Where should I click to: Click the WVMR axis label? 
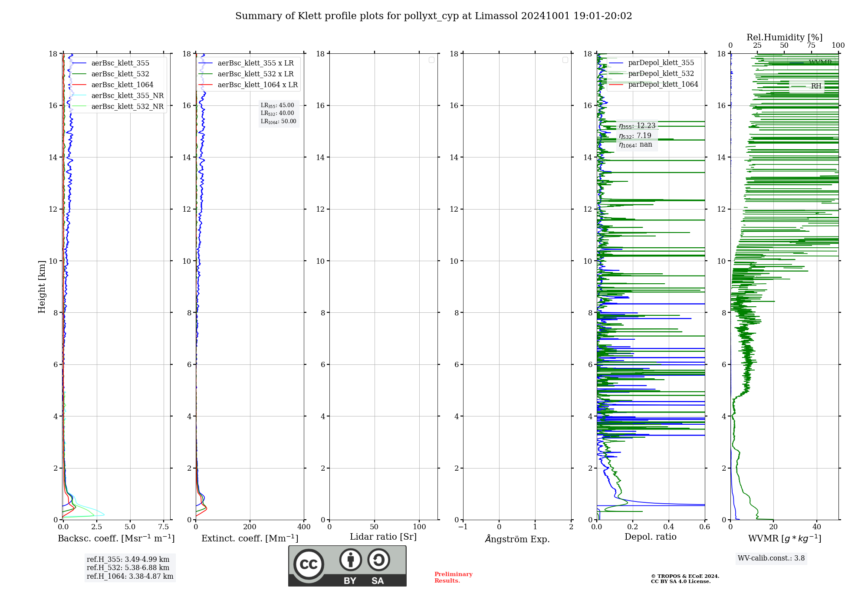click(785, 538)
